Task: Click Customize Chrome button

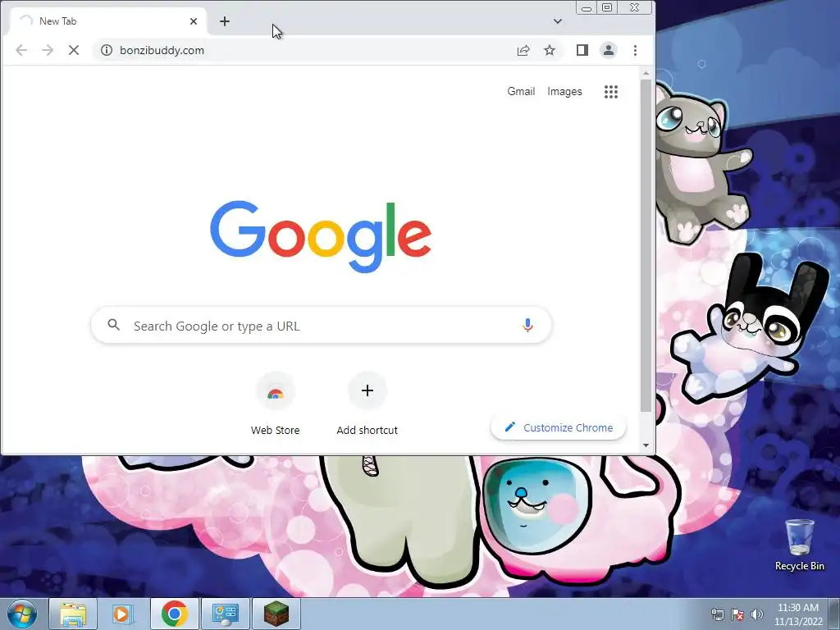Action: 558,427
